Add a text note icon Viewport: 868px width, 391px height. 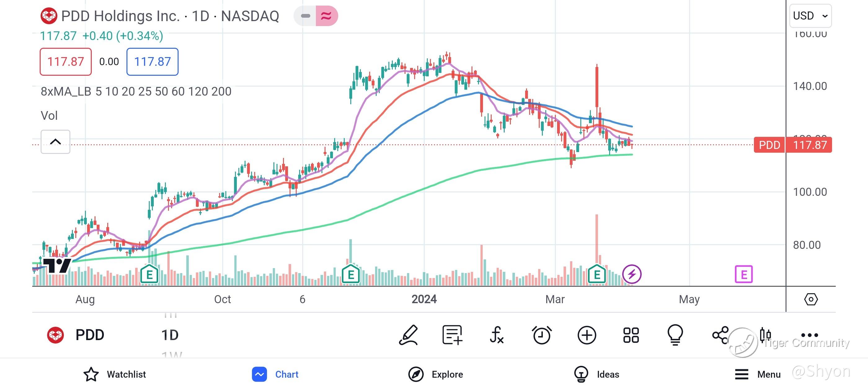(x=452, y=335)
